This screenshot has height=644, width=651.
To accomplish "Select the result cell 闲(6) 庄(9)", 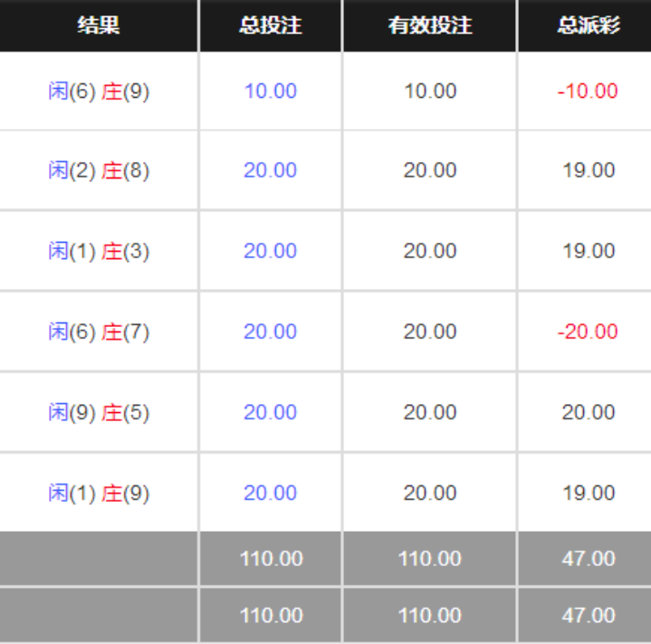I will click(99, 91).
